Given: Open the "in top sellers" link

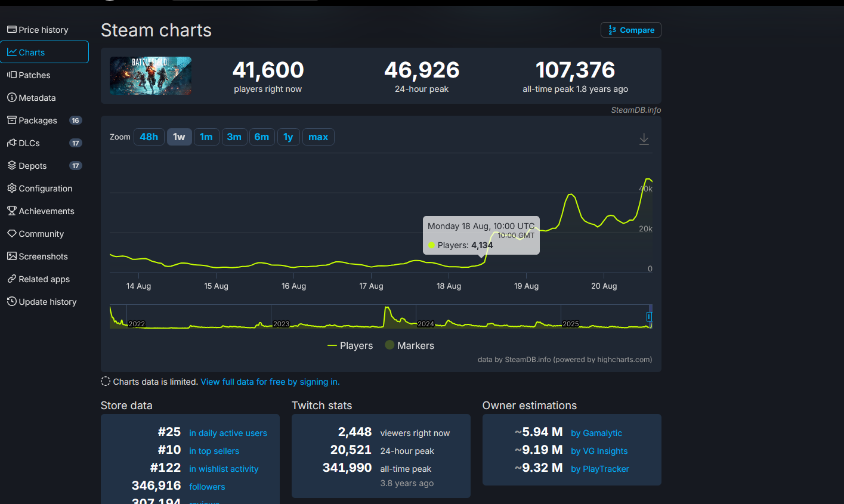Looking at the screenshot, I should click(214, 451).
